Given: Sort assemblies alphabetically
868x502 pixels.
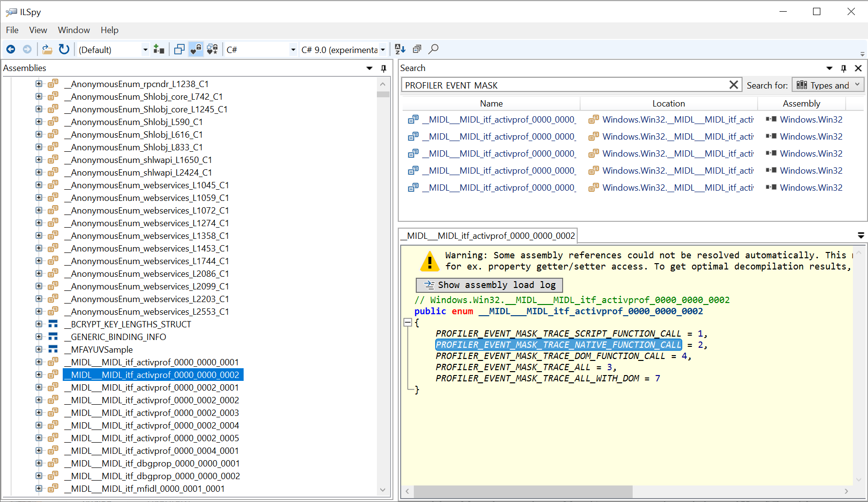Looking at the screenshot, I should tap(400, 49).
